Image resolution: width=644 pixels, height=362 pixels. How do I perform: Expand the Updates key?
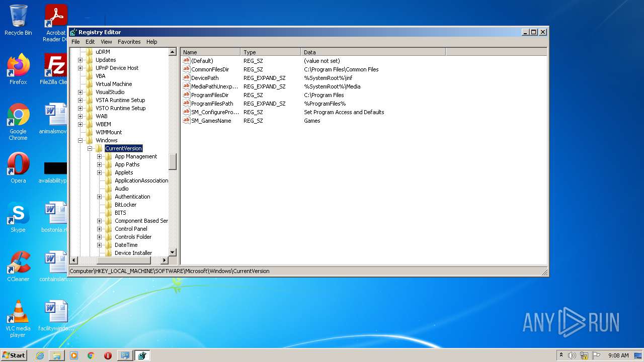[80, 60]
